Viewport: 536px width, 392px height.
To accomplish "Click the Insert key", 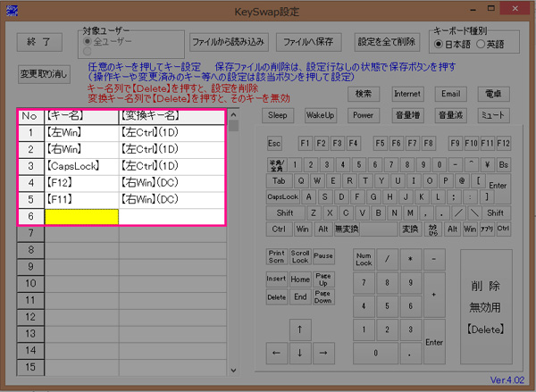I will coord(277,279).
